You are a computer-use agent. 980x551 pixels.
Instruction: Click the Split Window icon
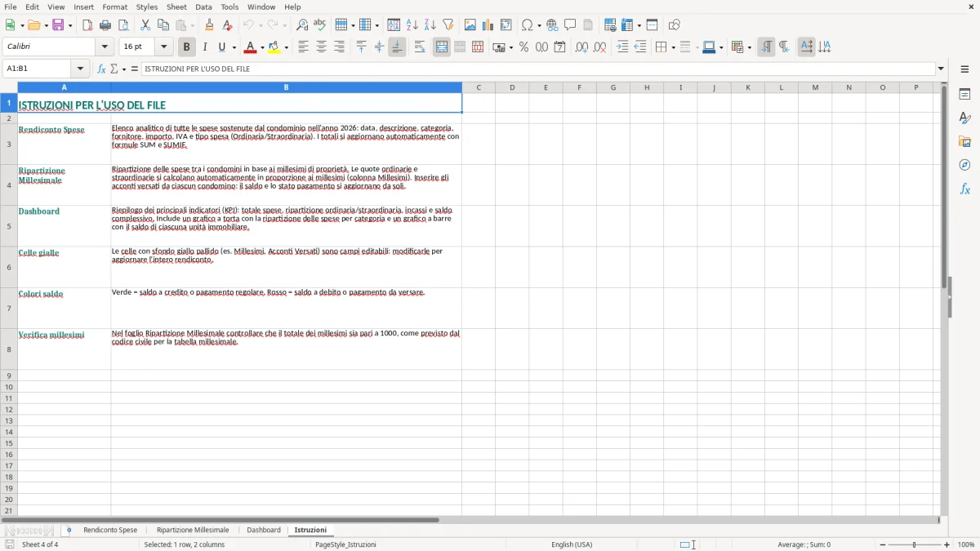(652, 25)
